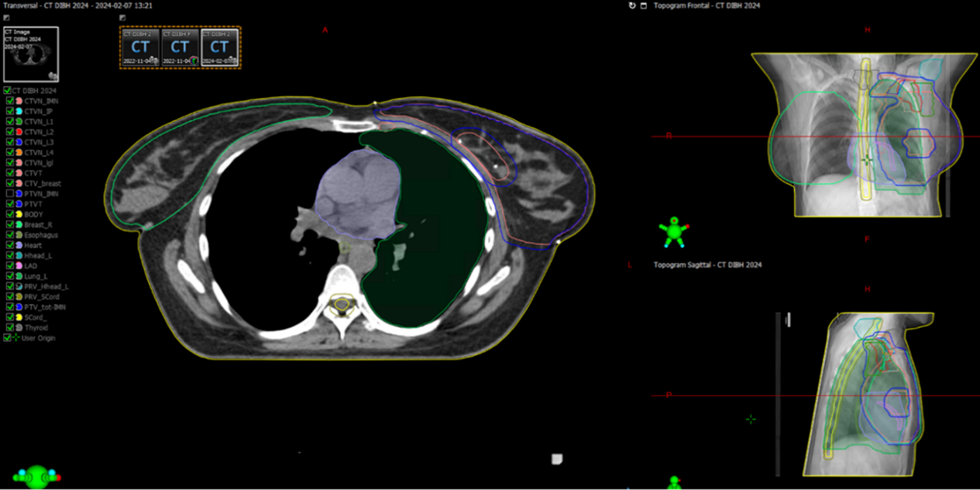Click the maximize panel icon beside Topogram Frontal
Viewport: 980px width, 490px height.
[x=643, y=5]
